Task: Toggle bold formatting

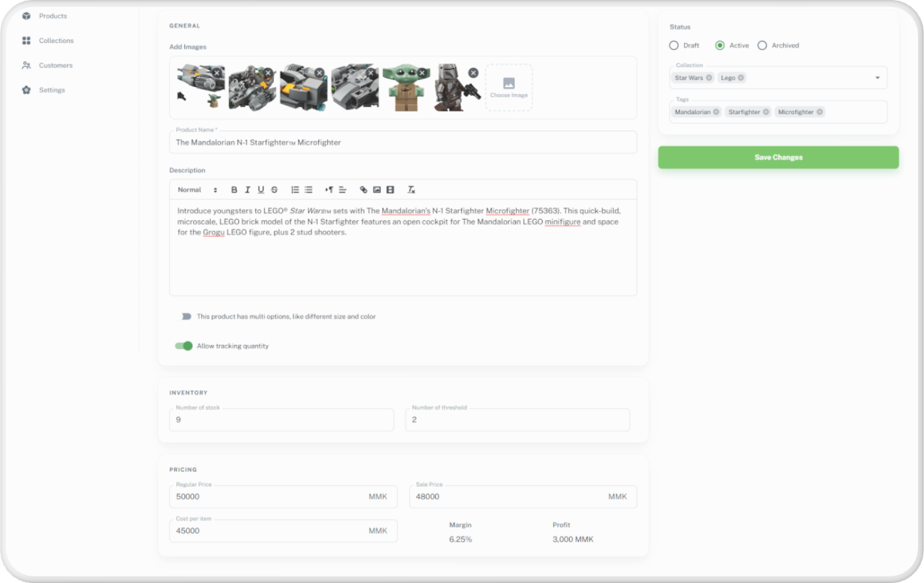Action: tap(234, 190)
